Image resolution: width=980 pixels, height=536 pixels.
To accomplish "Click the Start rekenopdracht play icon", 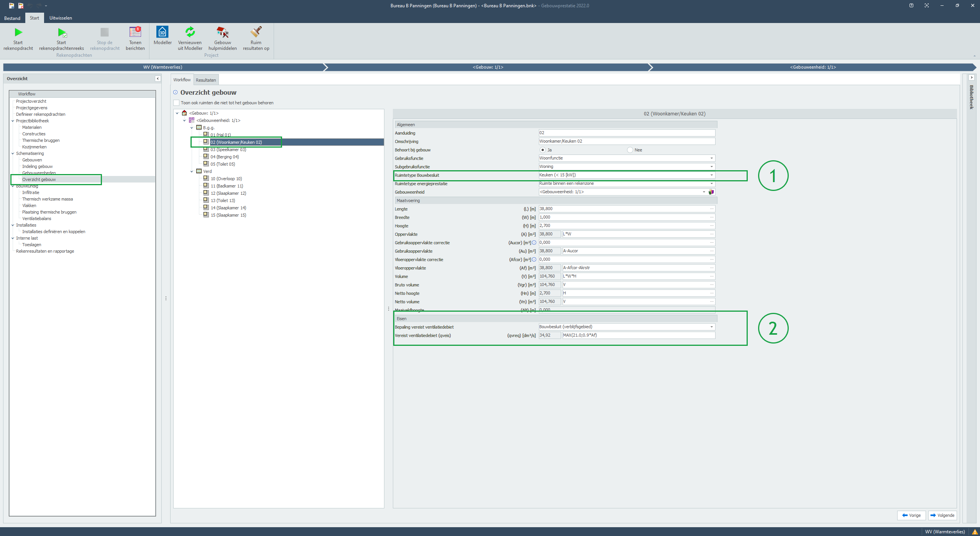I will pyautogui.click(x=18, y=33).
